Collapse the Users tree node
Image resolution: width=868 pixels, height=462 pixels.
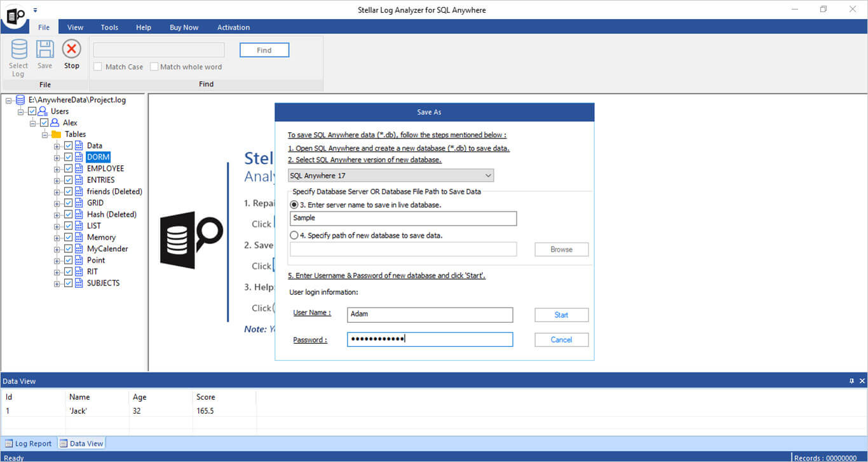tap(21, 112)
